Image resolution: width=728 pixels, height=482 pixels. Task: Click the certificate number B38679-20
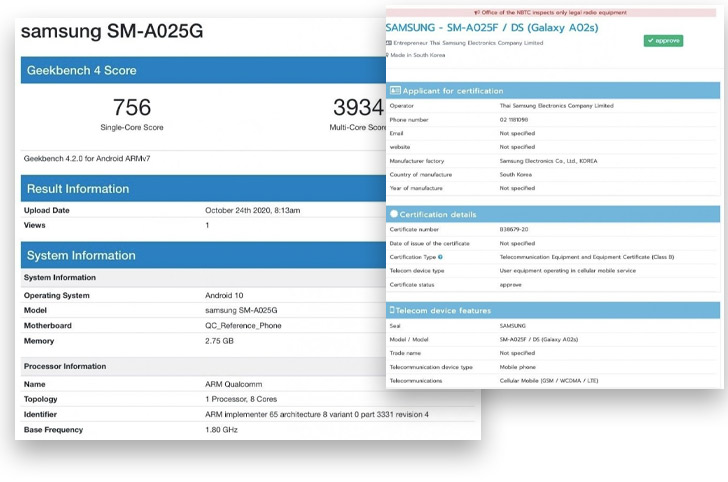pyautogui.click(x=514, y=229)
